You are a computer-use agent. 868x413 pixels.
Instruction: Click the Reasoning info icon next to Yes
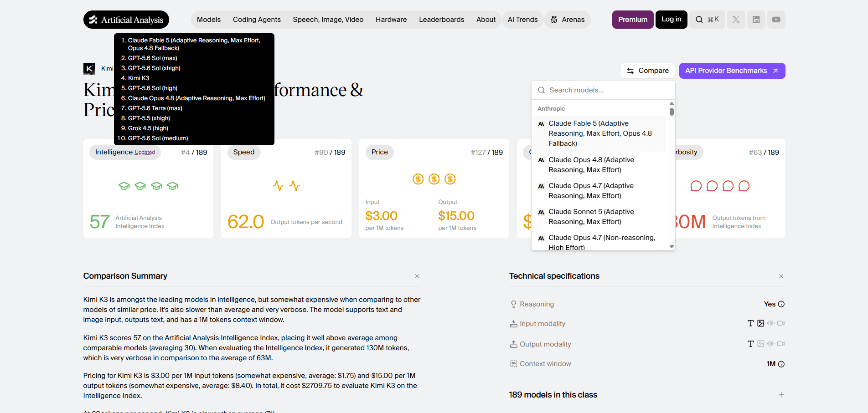pyautogui.click(x=781, y=304)
